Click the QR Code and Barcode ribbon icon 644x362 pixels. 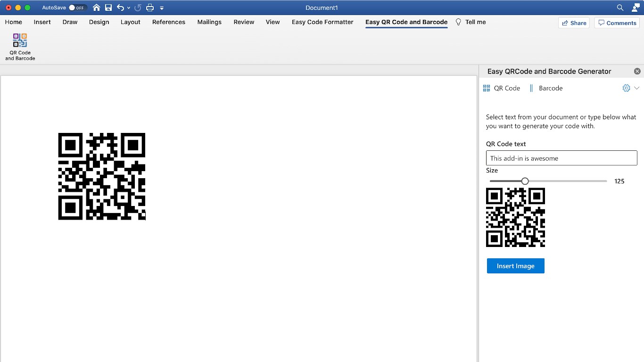click(20, 47)
